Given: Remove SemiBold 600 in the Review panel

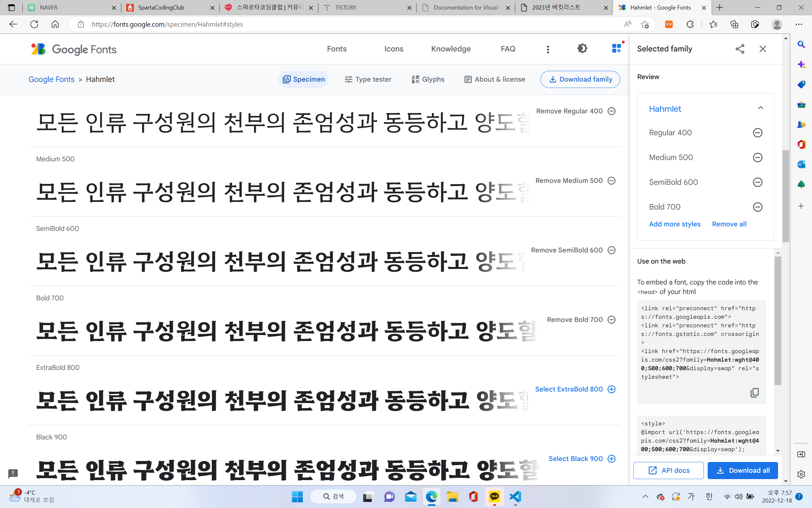Looking at the screenshot, I should 757,182.
